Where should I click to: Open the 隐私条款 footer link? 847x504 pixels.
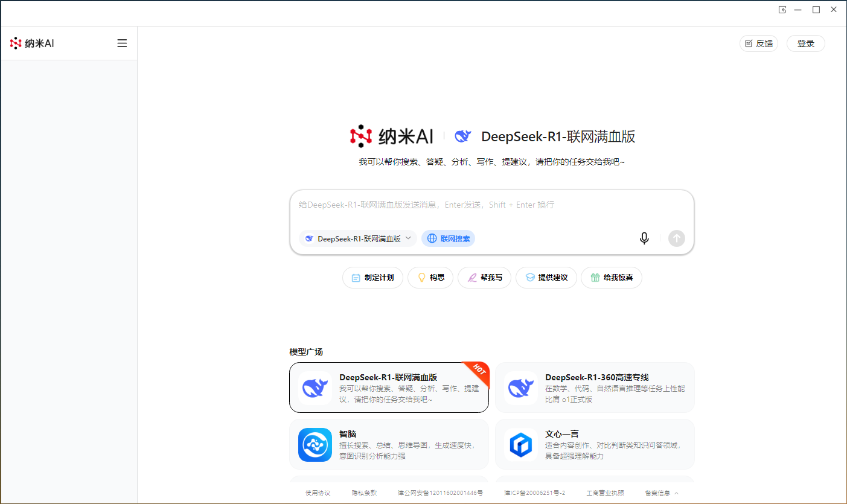364,493
